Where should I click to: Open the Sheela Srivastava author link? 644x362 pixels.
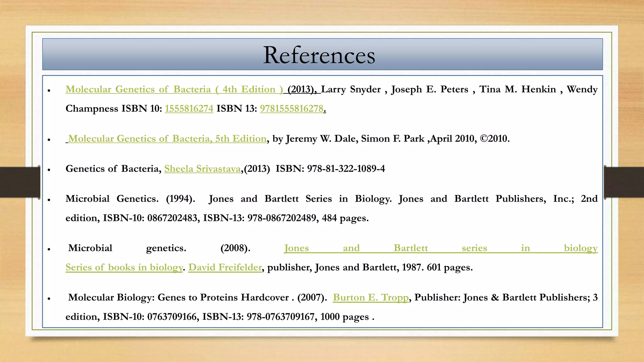point(203,169)
